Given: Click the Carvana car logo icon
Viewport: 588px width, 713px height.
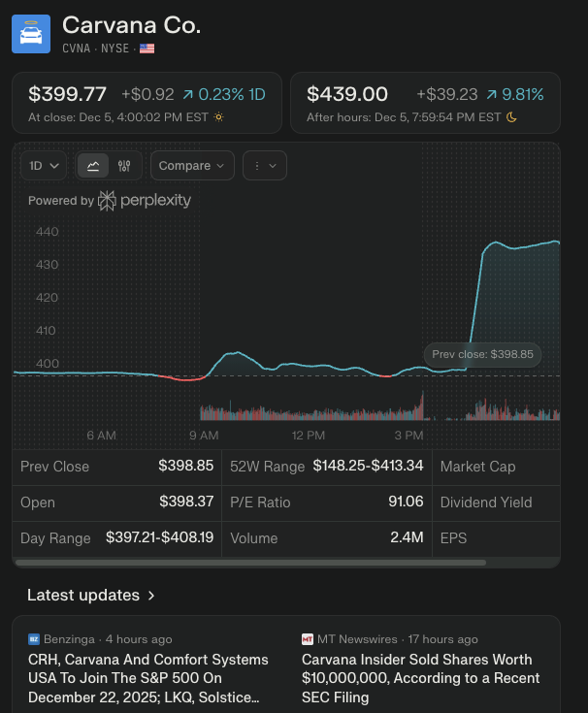Looking at the screenshot, I should tap(31, 34).
